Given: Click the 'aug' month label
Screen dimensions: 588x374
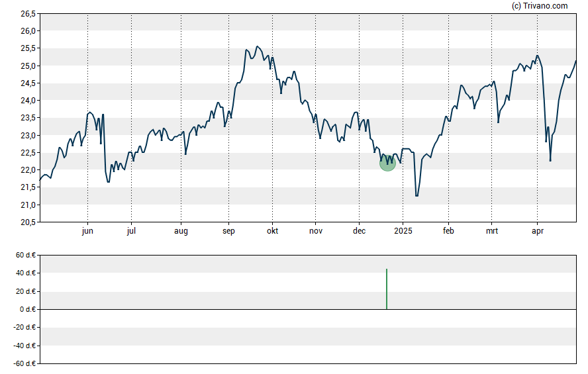Looking at the screenshot, I should [x=181, y=231].
